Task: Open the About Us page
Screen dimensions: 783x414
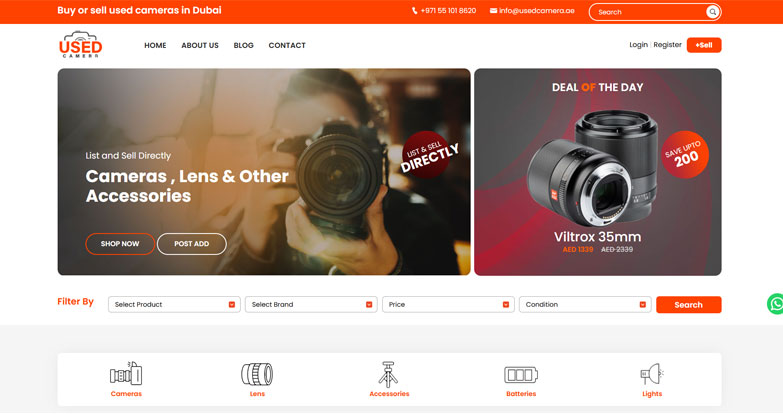Action: pos(200,45)
